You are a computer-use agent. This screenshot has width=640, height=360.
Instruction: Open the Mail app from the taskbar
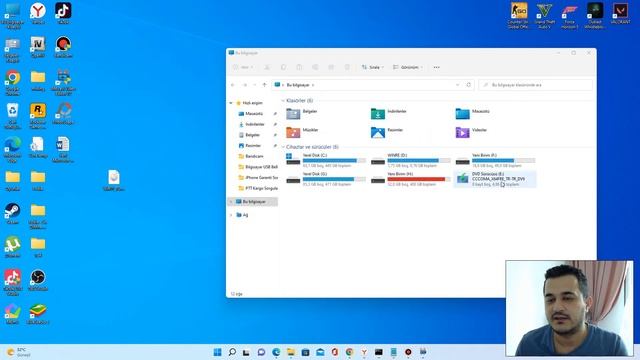coord(320,352)
